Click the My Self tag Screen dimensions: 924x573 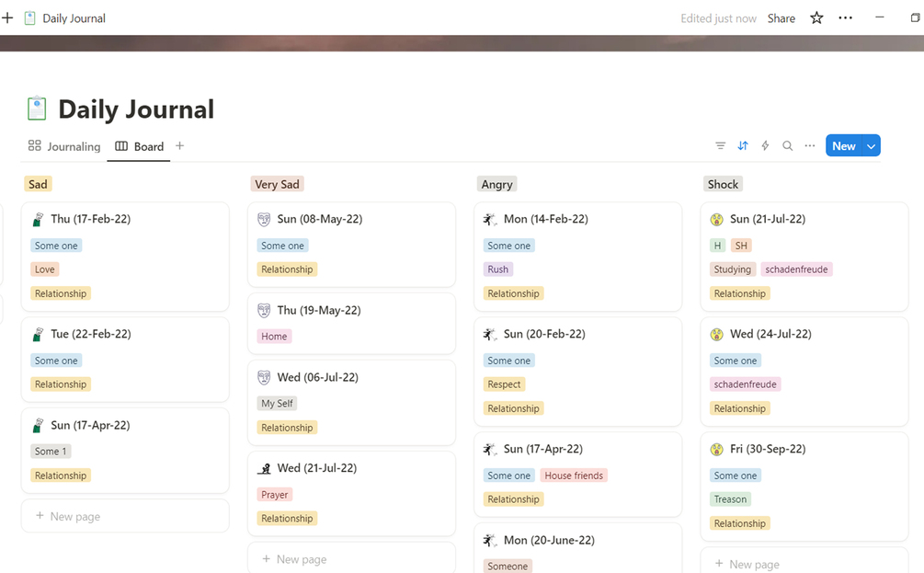277,403
